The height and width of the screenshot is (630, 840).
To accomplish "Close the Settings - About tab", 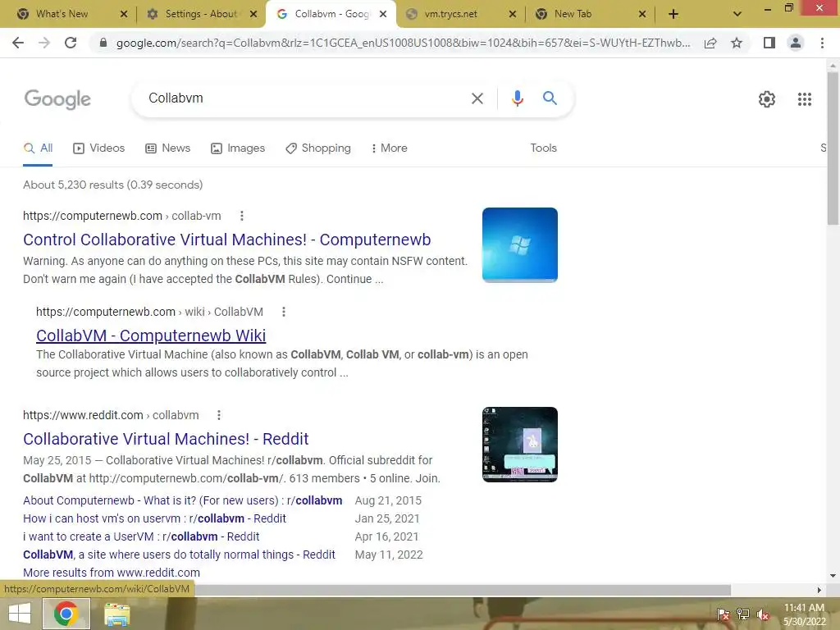I will pos(254,15).
